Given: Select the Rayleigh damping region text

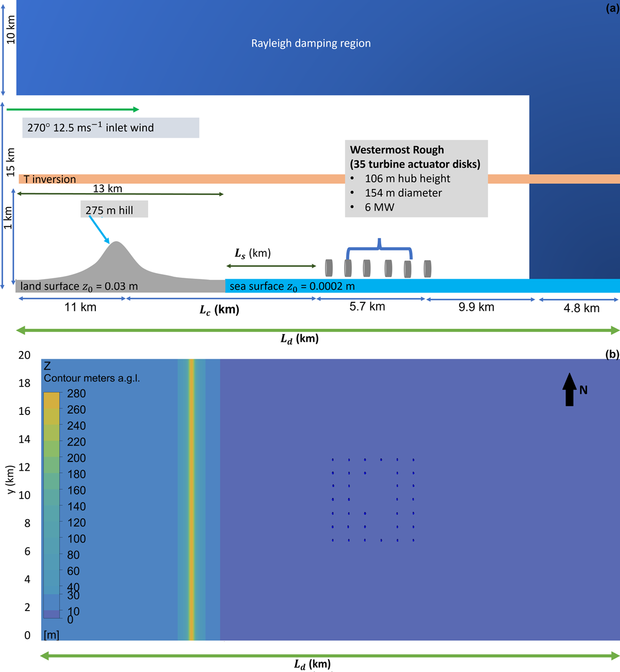Looking at the screenshot, I should tap(311, 43).
